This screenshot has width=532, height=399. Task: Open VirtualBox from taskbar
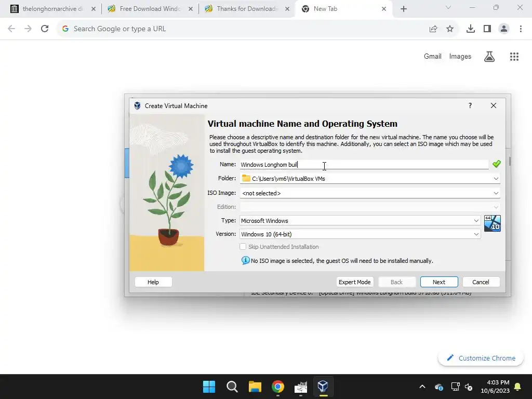pyautogui.click(x=323, y=387)
